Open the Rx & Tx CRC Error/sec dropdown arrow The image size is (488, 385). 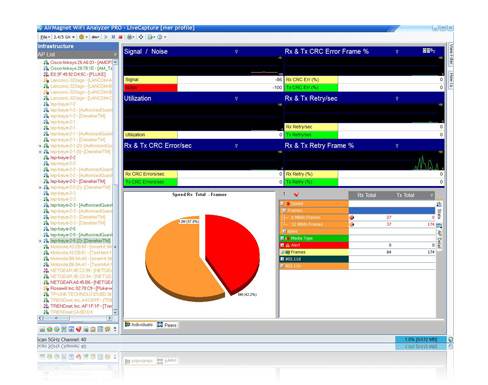[236, 146]
